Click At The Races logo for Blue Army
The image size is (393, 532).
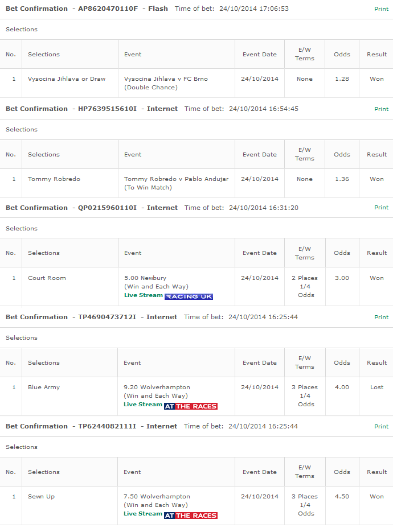pos(191,406)
